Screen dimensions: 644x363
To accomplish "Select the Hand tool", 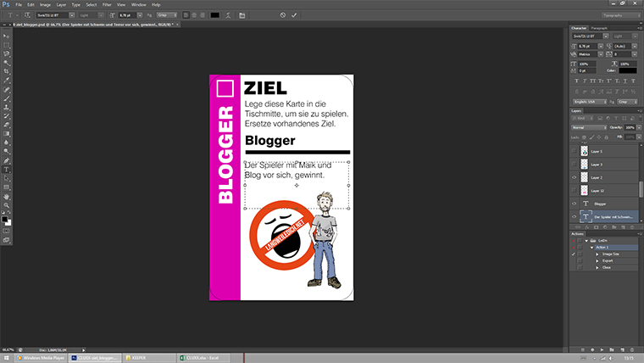I will click(7, 196).
